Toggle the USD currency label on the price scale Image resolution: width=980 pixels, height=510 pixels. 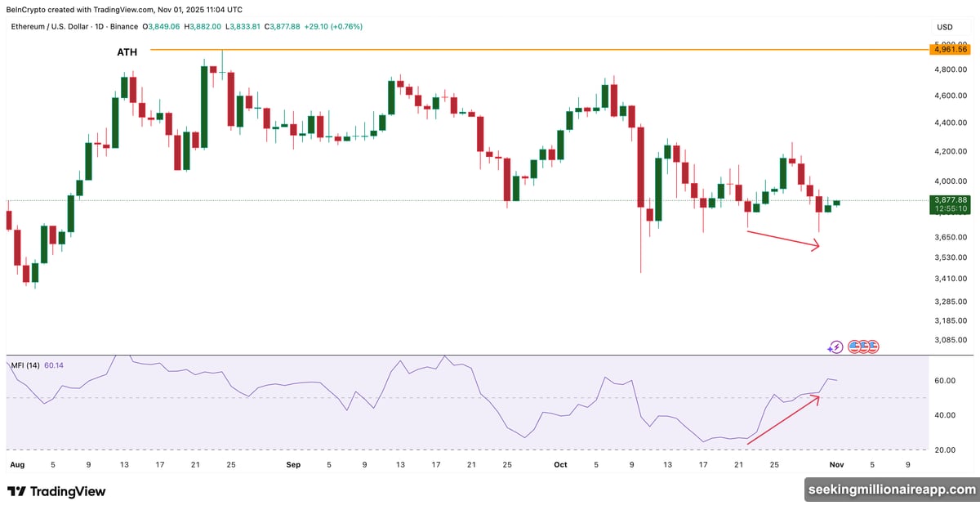(944, 26)
